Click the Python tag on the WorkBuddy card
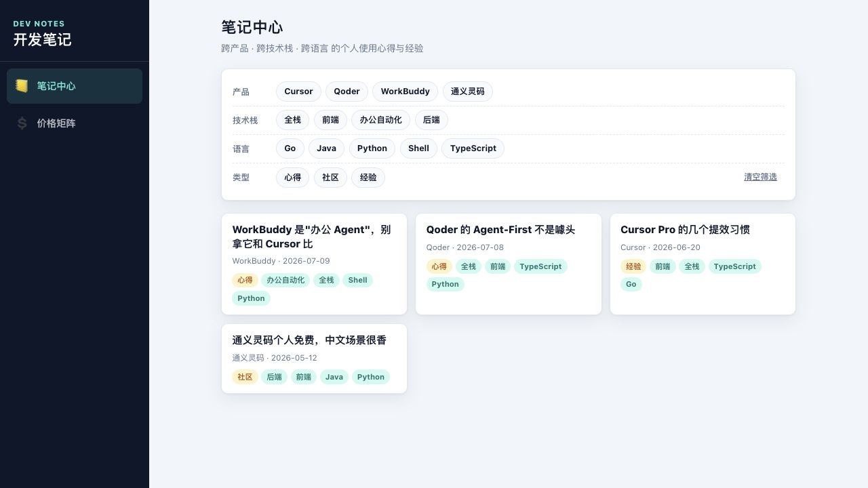 point(251,298)
